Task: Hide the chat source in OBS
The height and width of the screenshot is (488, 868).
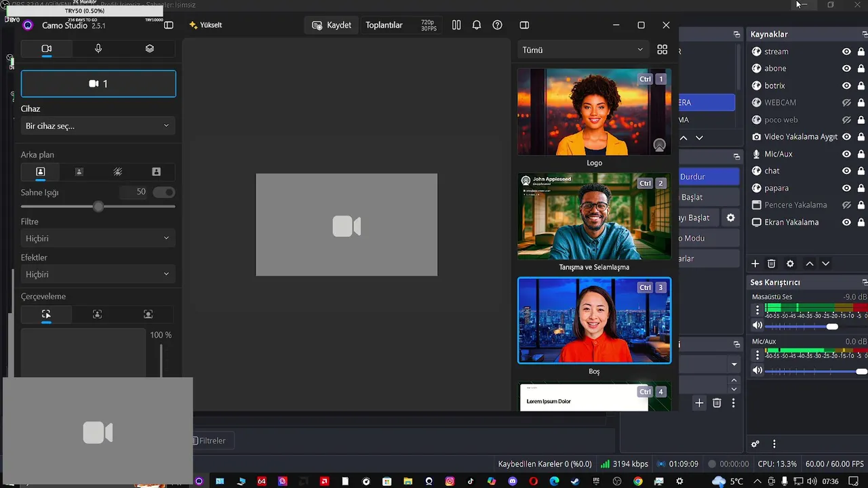Action: (x=846, y=171)
